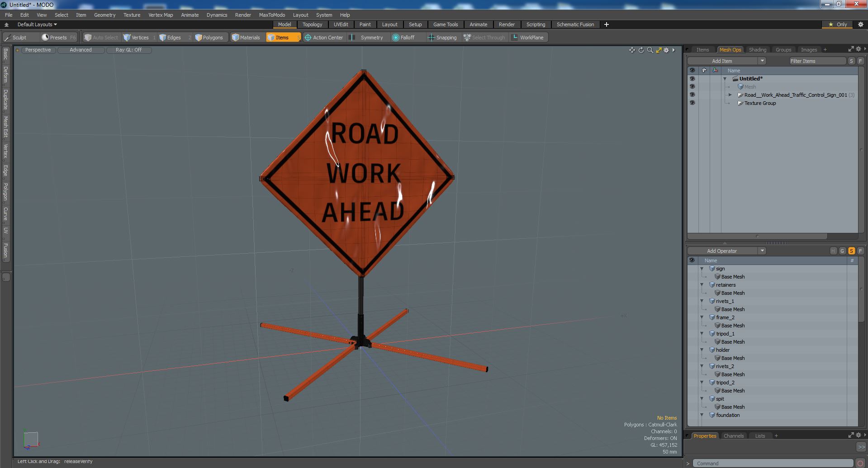Viewport: 868px width, 468px height.
Task: Click the viewport move/pan icon
Action: click(632, 50)
